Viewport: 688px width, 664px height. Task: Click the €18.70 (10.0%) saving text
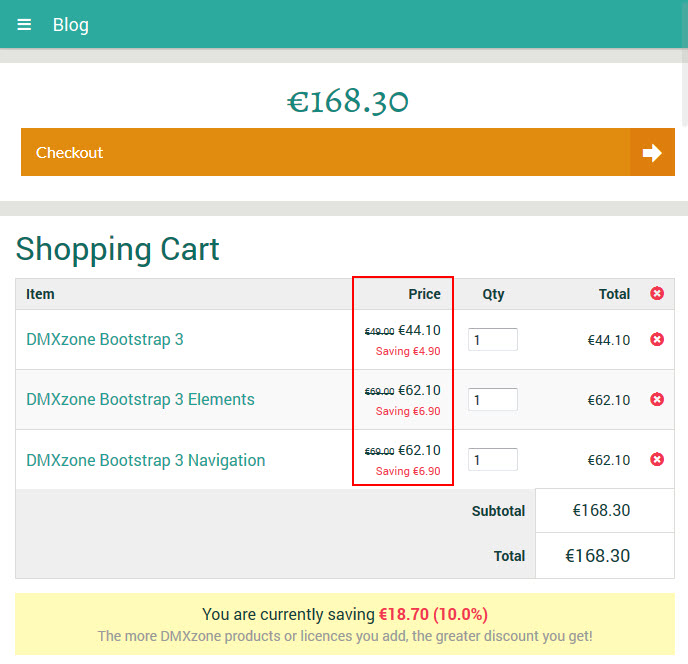[434, 614]
